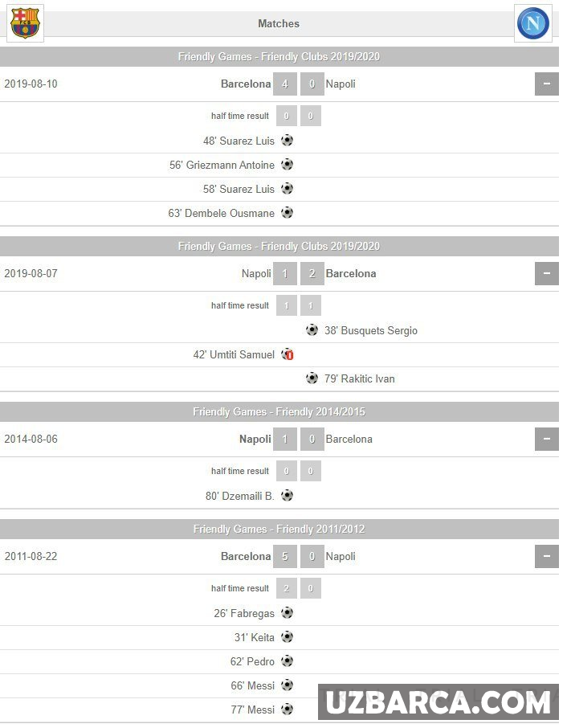Click own-goal icon beside 42' Umtiti Samuel
Viewport: 567px width, 728px height.
click(x=287, y=354)
